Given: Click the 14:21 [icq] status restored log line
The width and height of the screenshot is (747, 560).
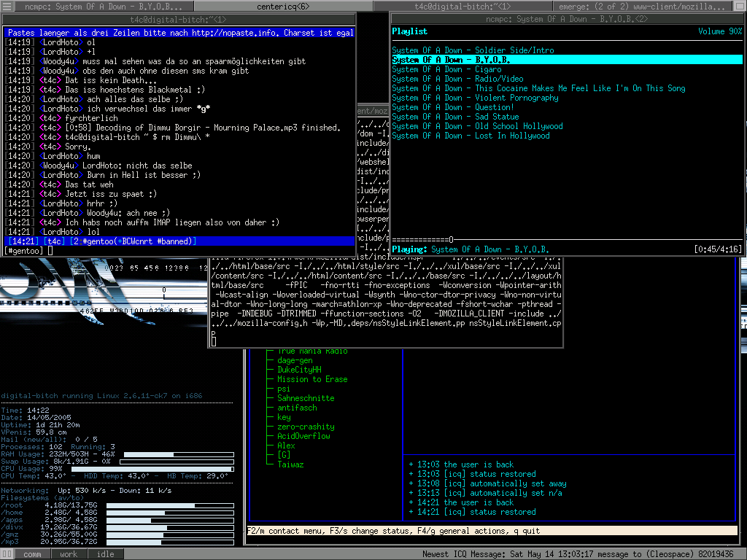Looking at the screenshot, I should point(472,512).
